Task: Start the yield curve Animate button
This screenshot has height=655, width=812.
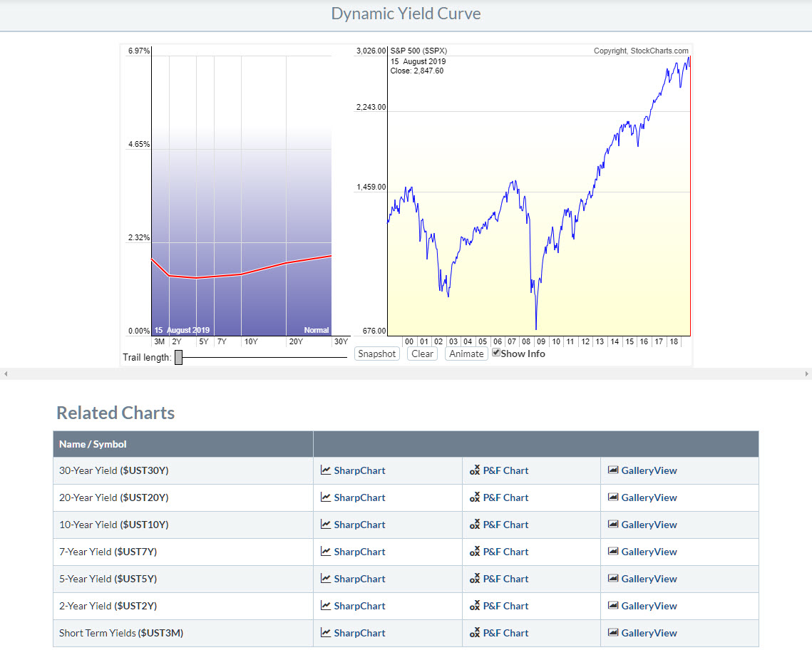Action: click(x=466, y=354)
